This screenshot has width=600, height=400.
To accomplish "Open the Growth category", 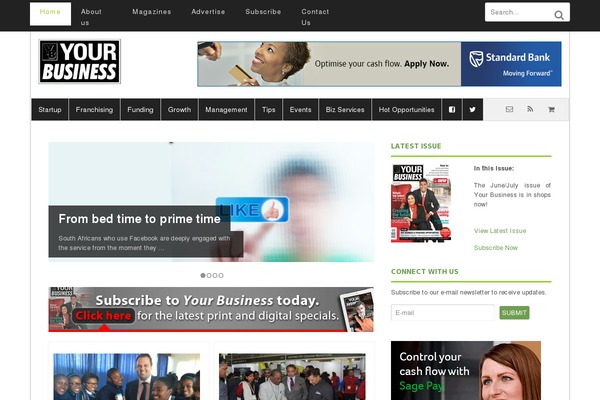I will coord(179,109).
